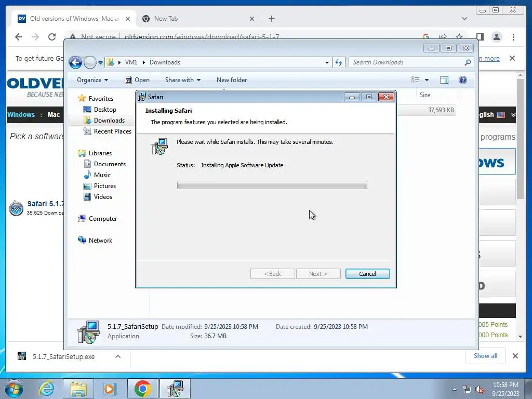Viewport: 532px width, 399px height.
Task: Change the view using the view icon
Action: [x=415, y=80]
